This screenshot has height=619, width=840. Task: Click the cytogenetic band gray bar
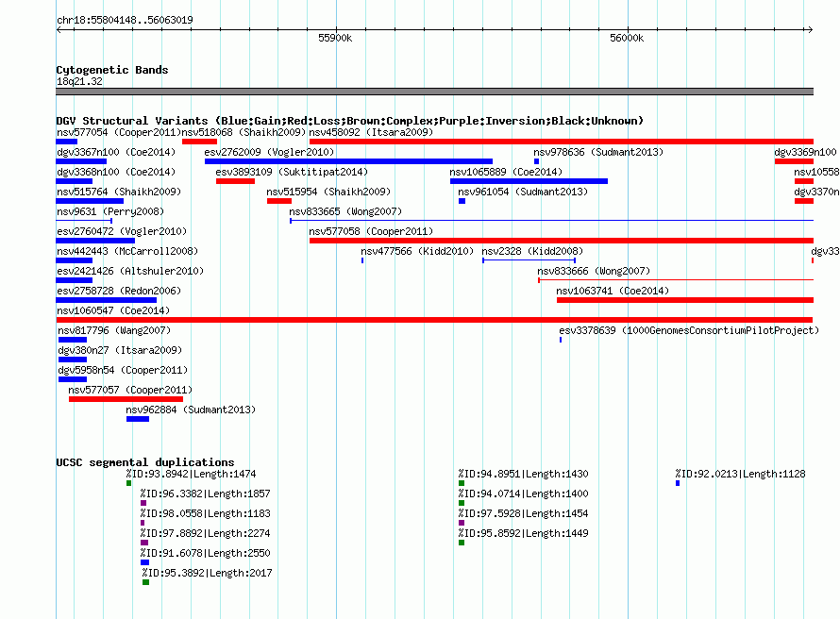pos(434,92)
